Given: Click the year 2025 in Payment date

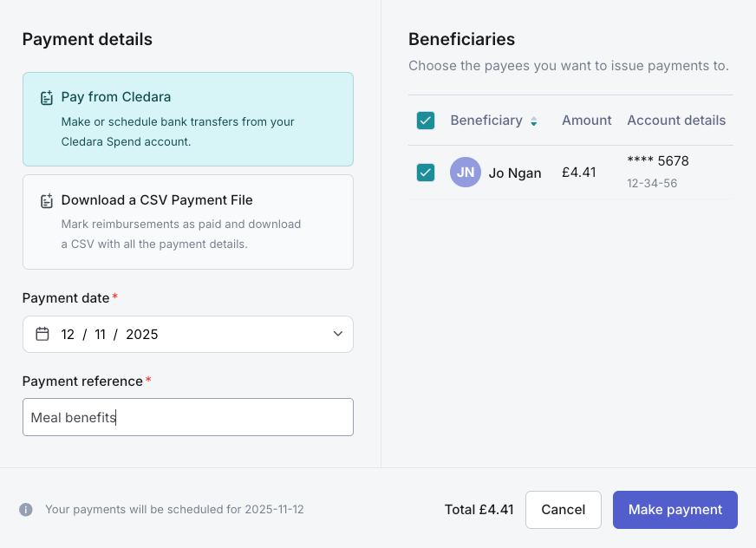Looking at the screenshot, I should [142, 335].
